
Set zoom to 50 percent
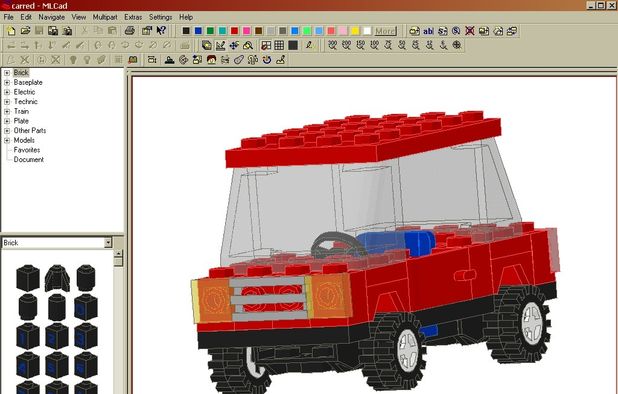point(402,45)
